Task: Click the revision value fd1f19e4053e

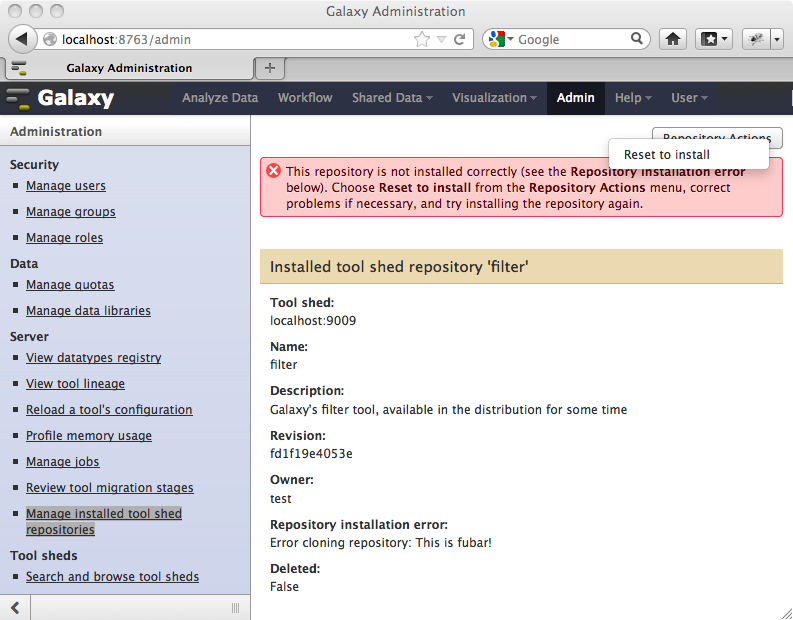Action: 311,454
